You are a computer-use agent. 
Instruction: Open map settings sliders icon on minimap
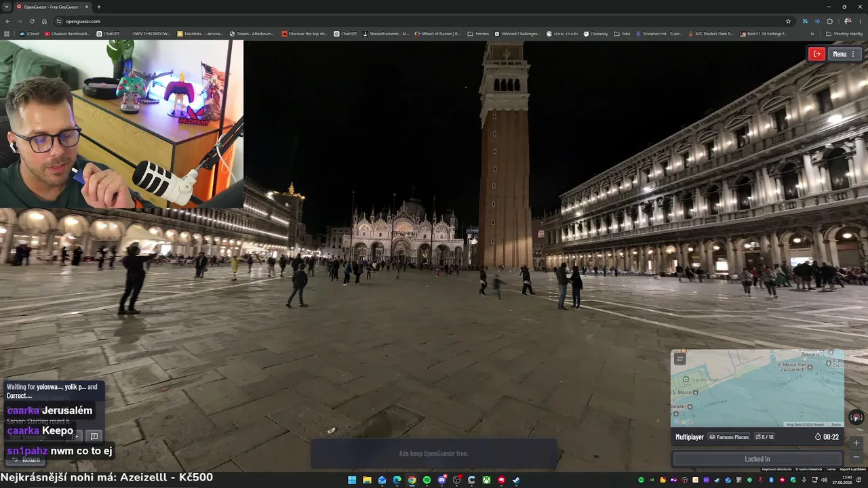point(680,359)
